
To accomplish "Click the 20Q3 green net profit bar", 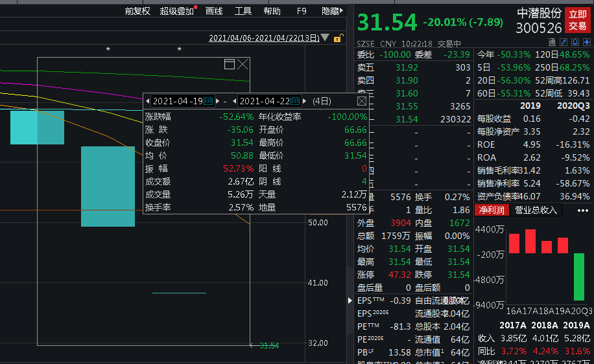I will pos(579,277).
